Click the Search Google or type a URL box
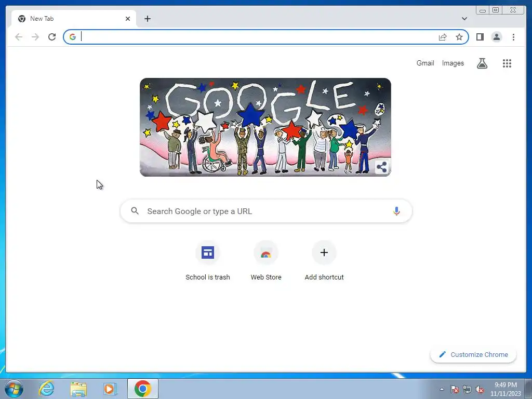532x399 pixels. [266, 211]
